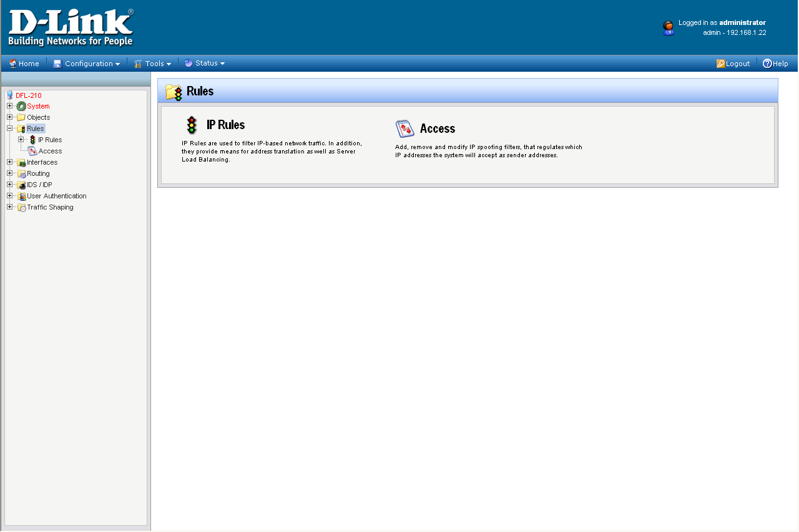The width and height of the screenshot is (799, 532).
Task: Select System label in the tree
Action: tap(38, 106)
